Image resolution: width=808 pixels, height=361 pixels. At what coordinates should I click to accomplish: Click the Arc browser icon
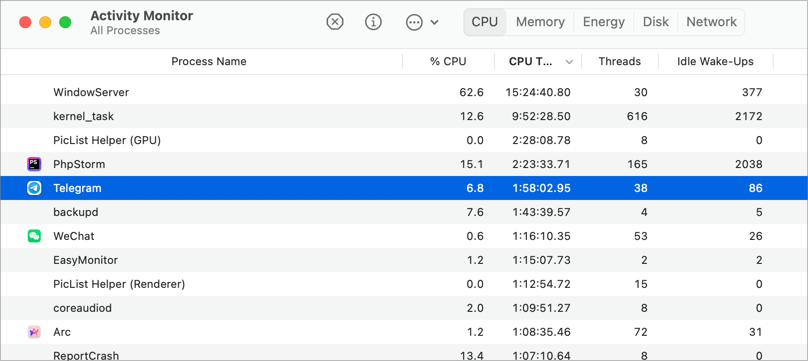[x=34, y=332]
